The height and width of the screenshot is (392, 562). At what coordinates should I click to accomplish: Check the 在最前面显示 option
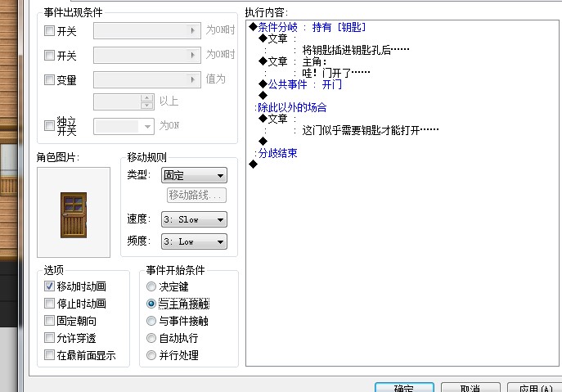click(x=49, y=355)
